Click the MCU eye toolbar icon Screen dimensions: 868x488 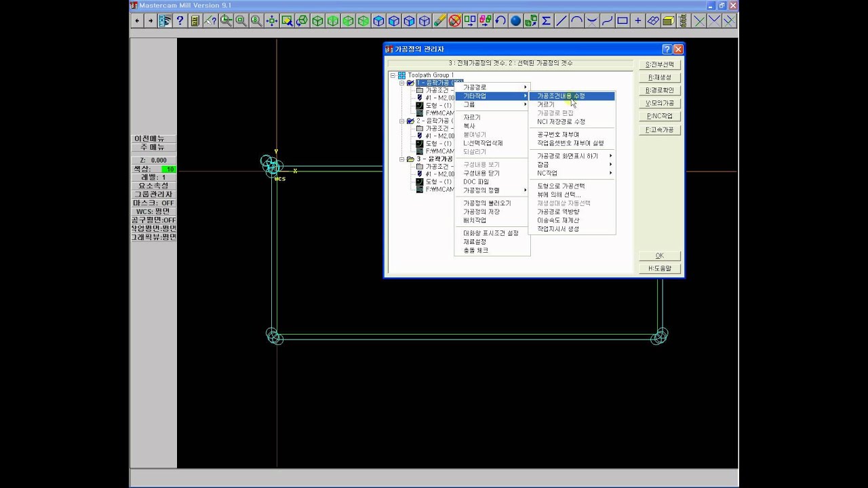click(165, 21)
